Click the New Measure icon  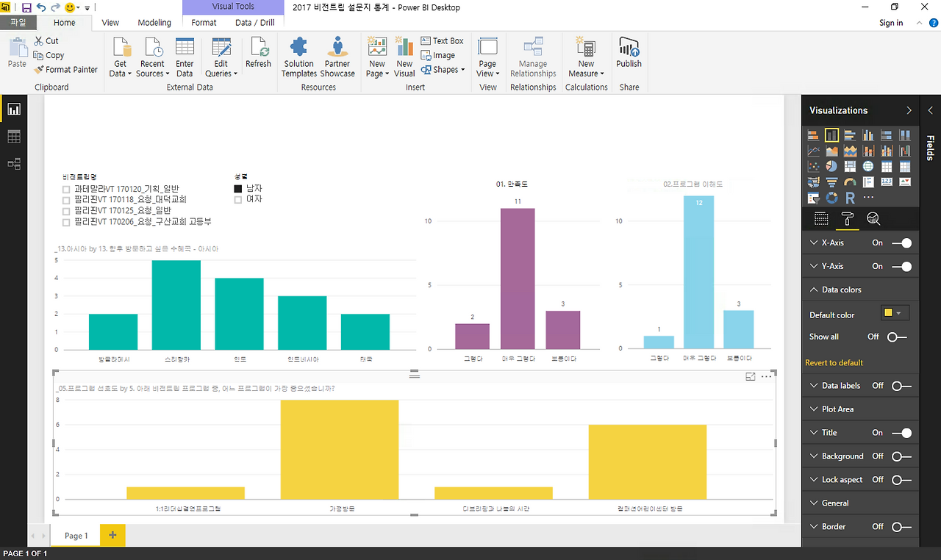pyautogui.click(x=586, y=57)
